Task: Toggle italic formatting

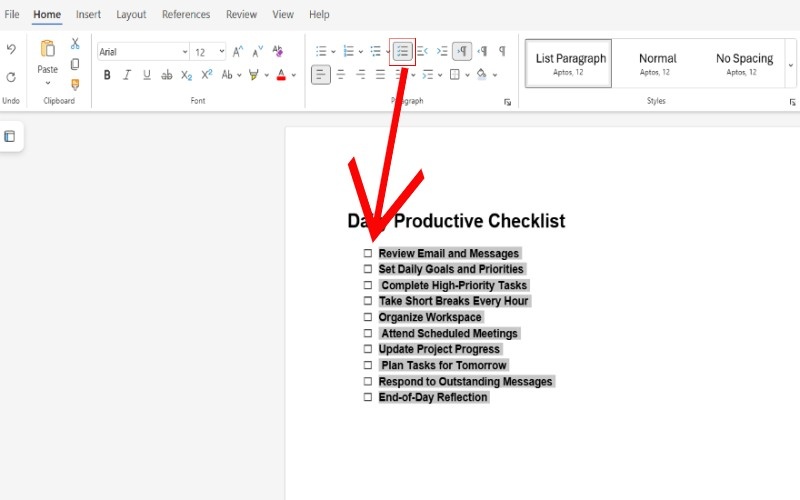Action: (x=127, y=75)
